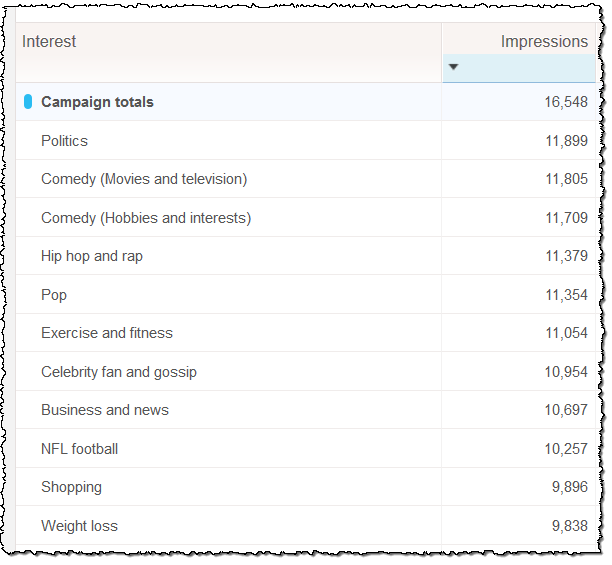
Task: Click the 16,548 total impressions value
Action: (566, 102)
